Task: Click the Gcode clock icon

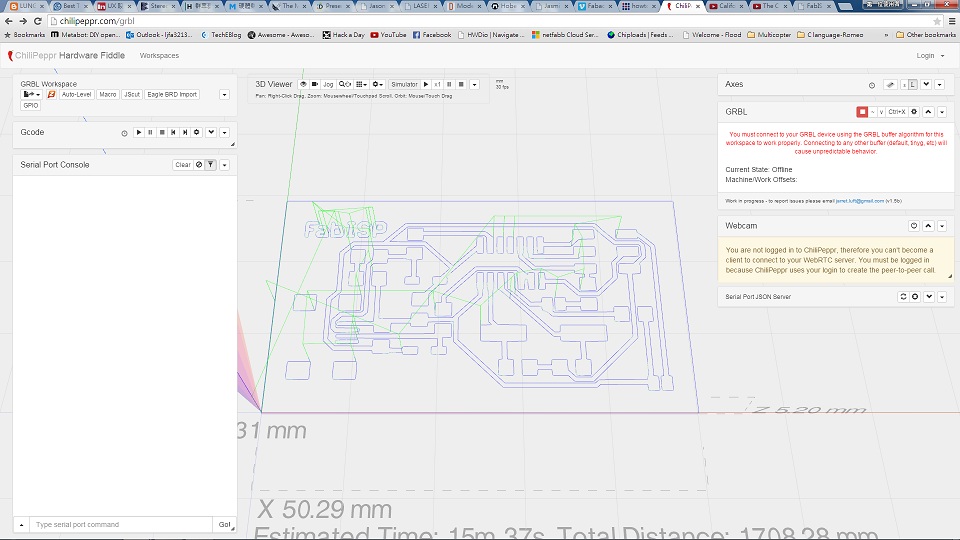Action: [124, 133]
